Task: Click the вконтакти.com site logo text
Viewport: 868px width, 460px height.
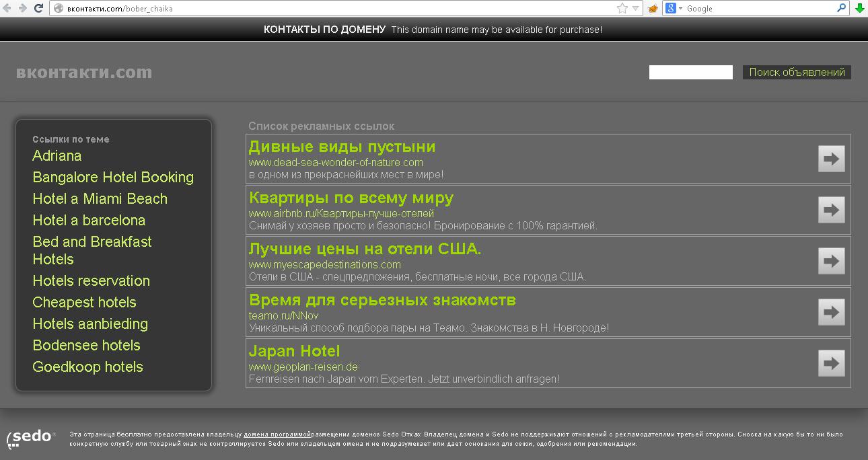Action: coord(84,72)
